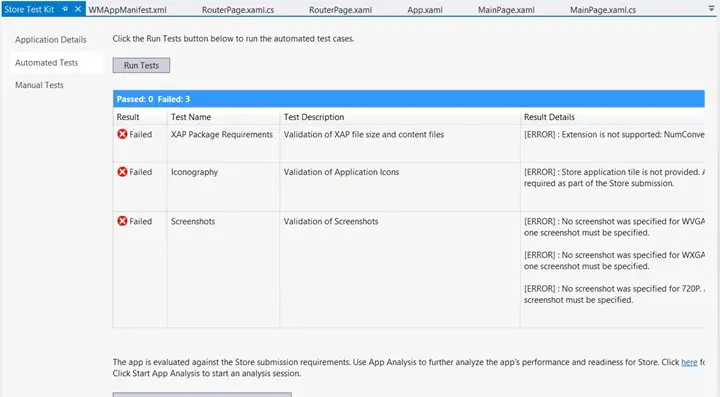
Task: Switch to the RouterPage.xaml.cs tab
Action: coord(238,10)
